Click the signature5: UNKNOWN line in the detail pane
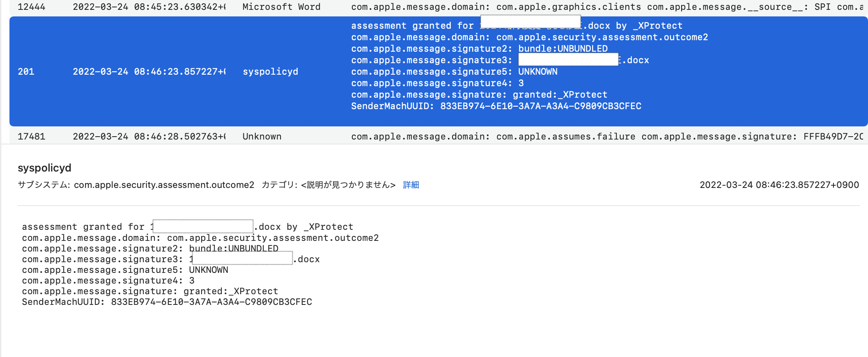Viewport: 868px width, 357px height. [125, 270]
